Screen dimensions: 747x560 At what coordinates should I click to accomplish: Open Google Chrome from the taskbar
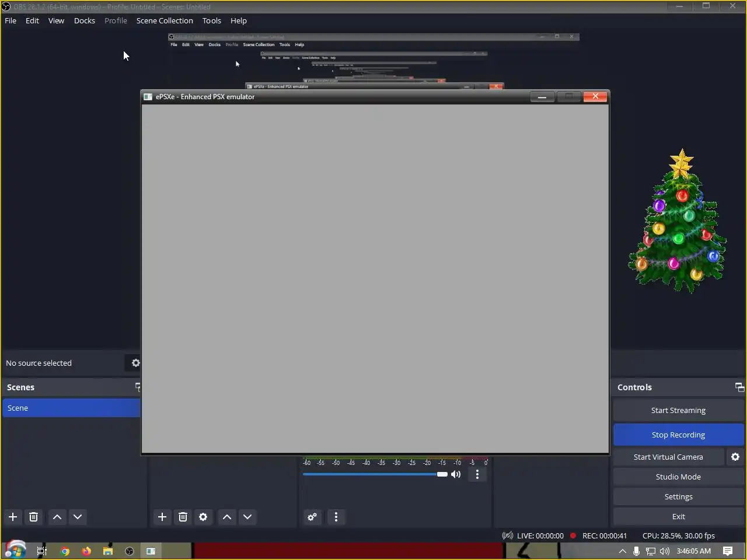pos(65,551)
